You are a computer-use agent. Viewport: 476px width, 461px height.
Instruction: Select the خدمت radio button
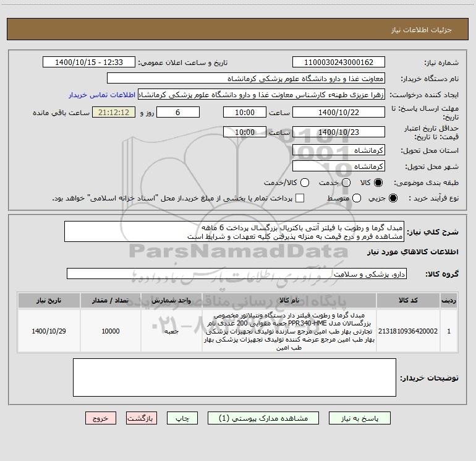[346, 183]
